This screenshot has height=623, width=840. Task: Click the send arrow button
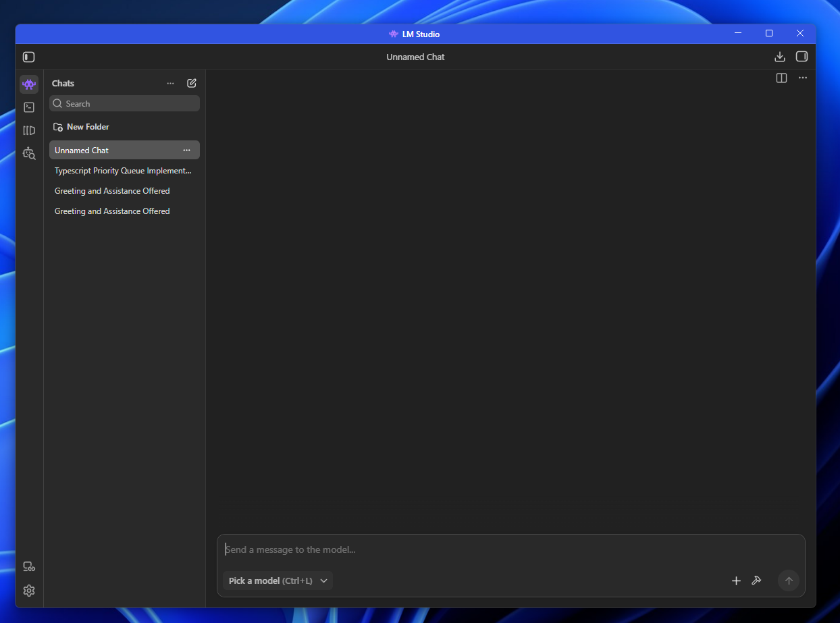pos(789,580)
